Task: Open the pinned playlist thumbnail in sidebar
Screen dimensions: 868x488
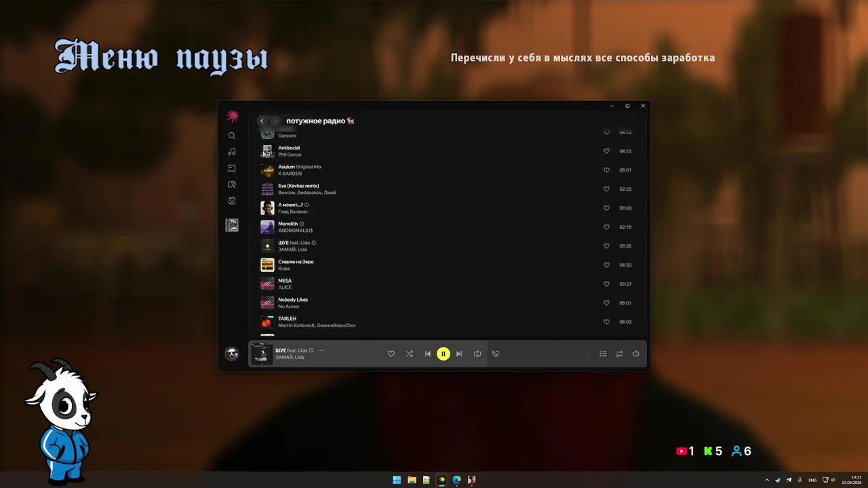Action: [232, 225]
